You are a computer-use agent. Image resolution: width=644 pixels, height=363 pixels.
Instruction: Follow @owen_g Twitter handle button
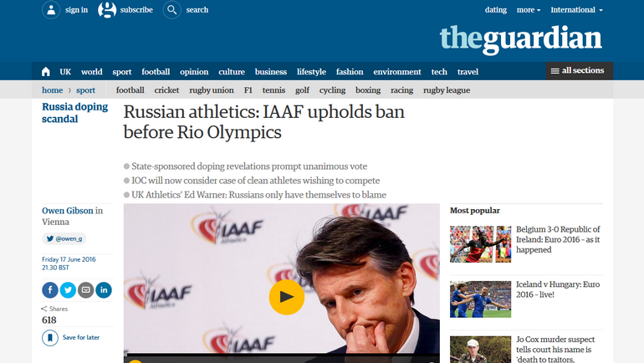click(64, 238)
